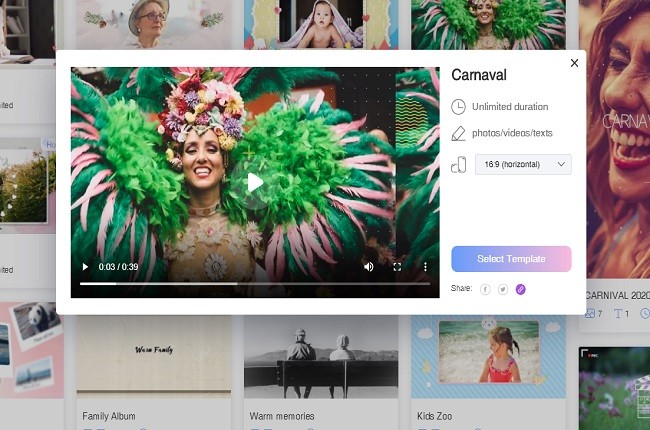Open the Warm memories template thumbnail
The image size is (650, 430).
321,357
